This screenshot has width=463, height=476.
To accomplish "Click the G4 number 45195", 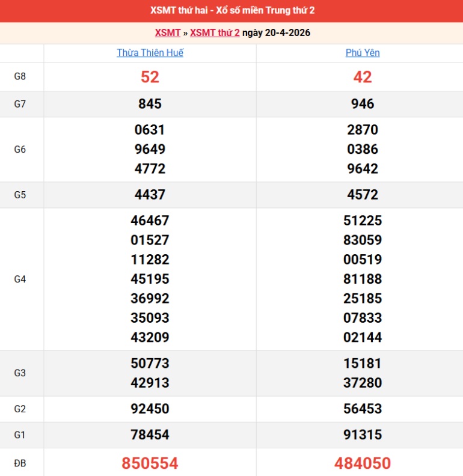I will (150, 279).
